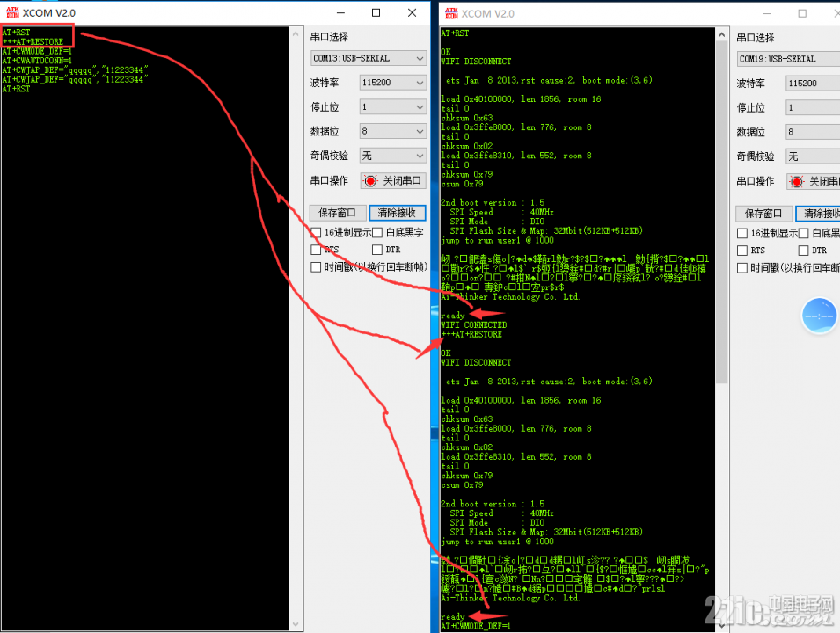Click 清除接收 button in right window
This screenshot has height=633, width=840.
818,214
